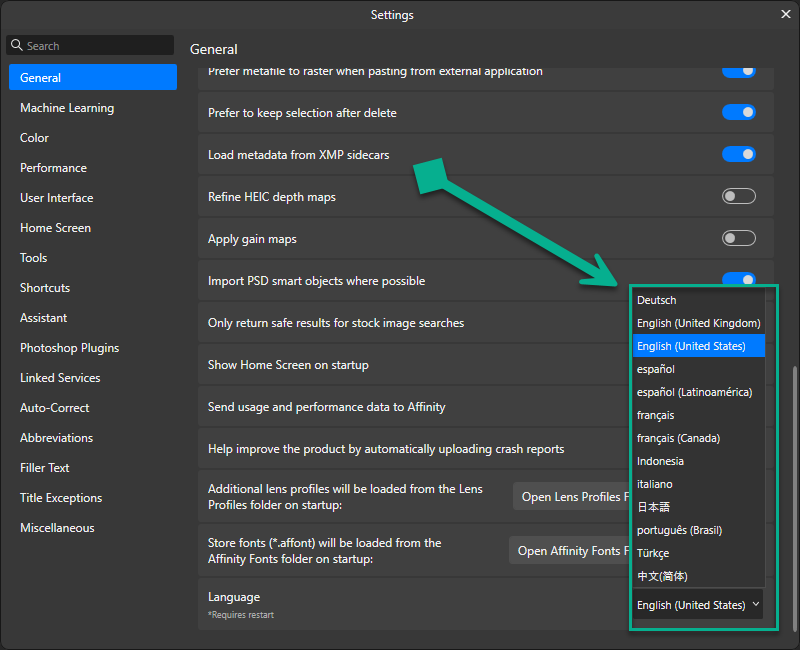Enable Refine HEIC depth maps
This screenshot has height=650, width=800.
(738, 196)
